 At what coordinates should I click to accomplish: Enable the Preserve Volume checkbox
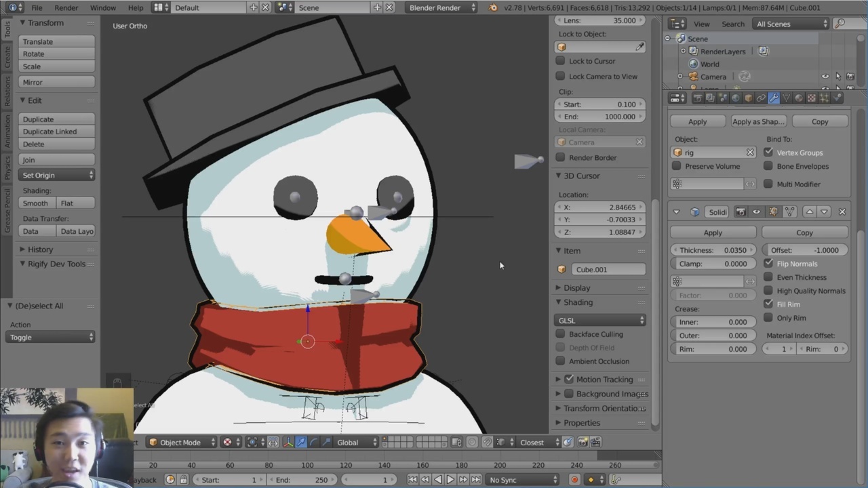coord(677,166)
